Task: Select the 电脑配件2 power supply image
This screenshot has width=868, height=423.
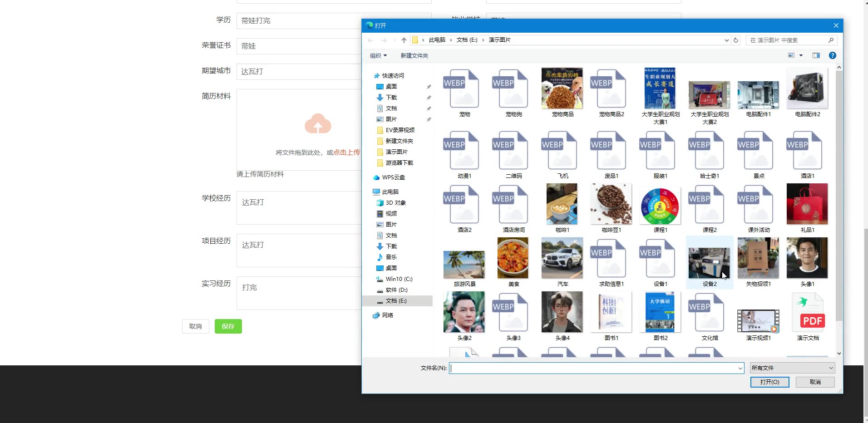Action: click(807, 89)
